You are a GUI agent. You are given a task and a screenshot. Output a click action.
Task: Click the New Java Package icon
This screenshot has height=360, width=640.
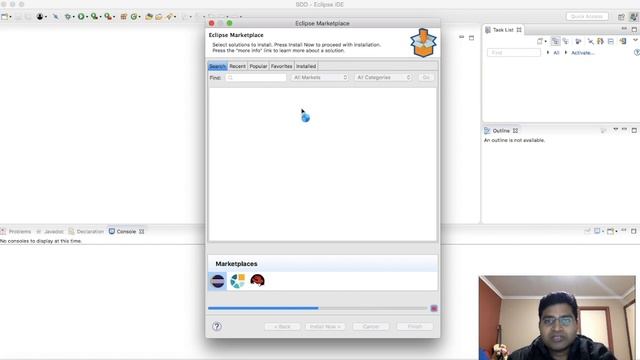point(123,17)
